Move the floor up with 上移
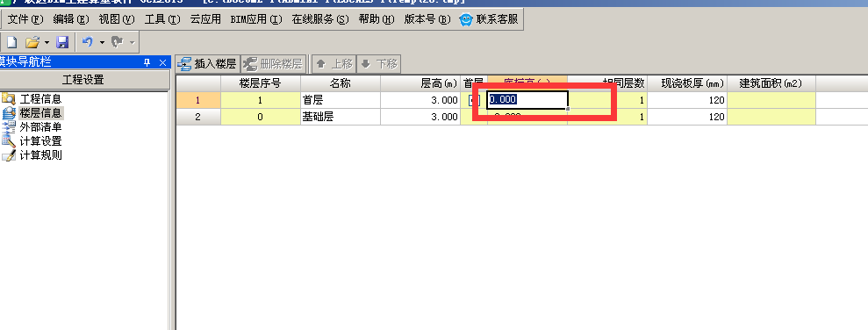 point(334,64)
